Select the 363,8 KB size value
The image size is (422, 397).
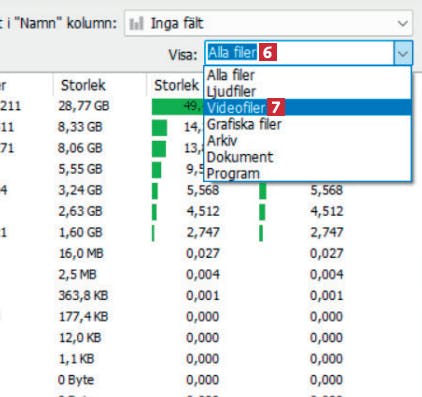(x=83, y=295)
